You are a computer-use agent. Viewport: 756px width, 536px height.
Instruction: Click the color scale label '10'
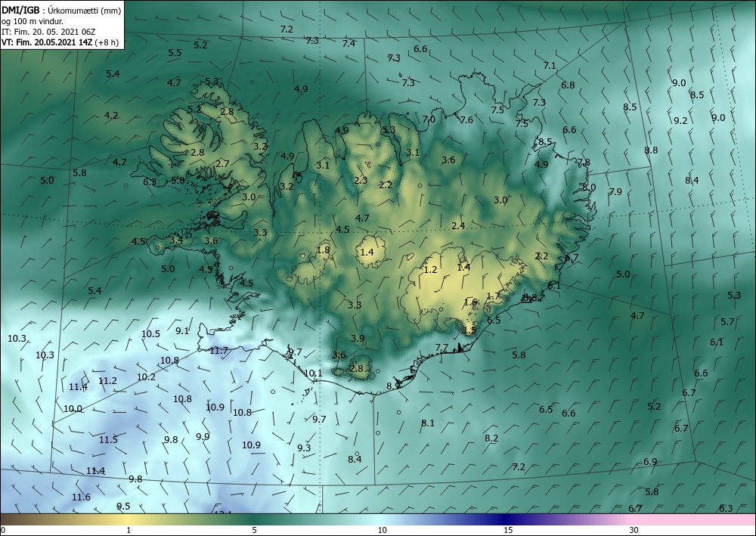[382, 530]
